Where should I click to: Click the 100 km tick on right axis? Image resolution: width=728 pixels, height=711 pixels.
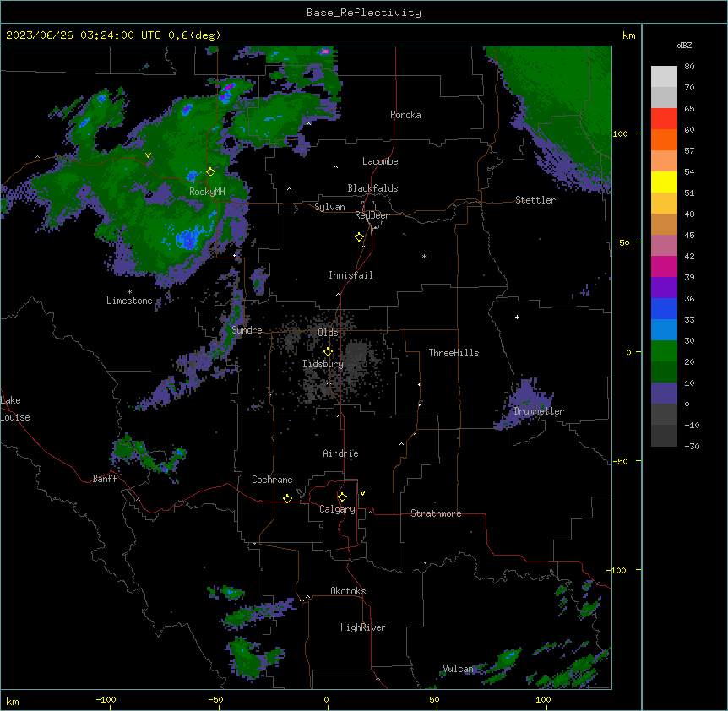620,133
